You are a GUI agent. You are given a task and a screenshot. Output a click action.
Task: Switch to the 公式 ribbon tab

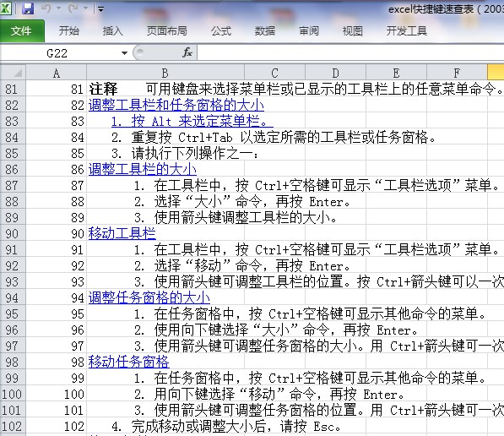(221, 31)
